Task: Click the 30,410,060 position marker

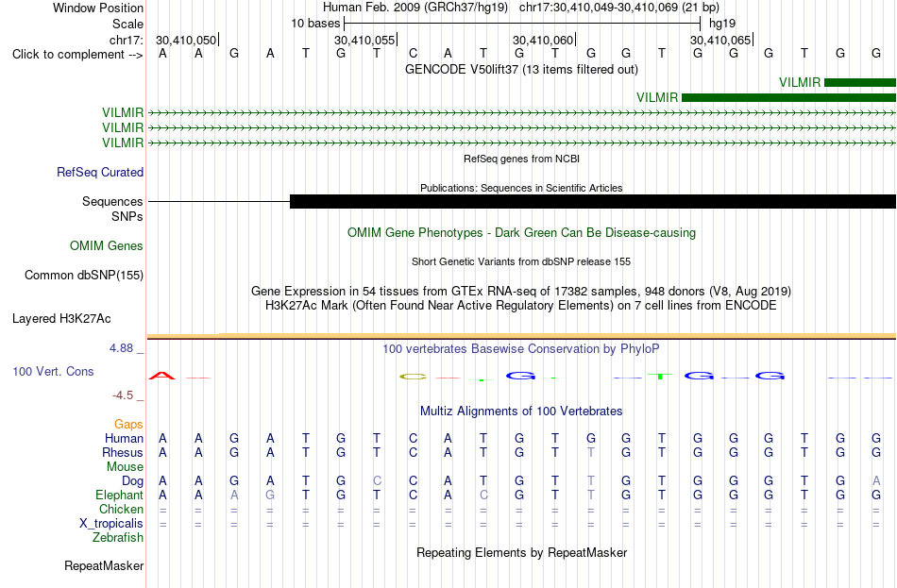Action: (543, 40)
